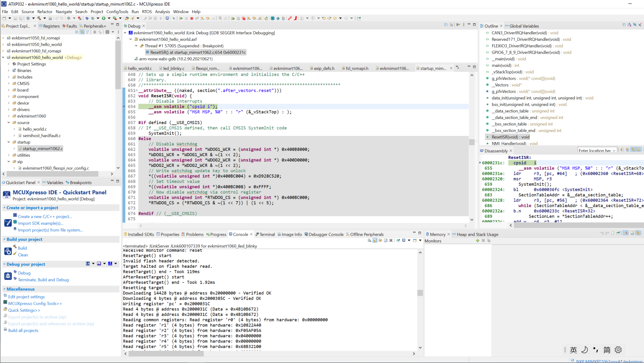Screen dimensions: 644x363
Task: Switch to the Terminal tab
Action: point(267,234)
